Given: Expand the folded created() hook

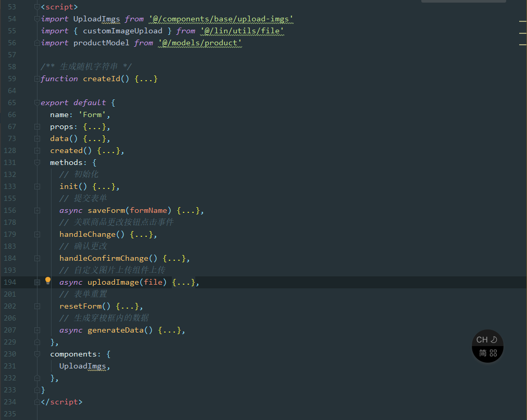Looking at the screenshot, I should click(x=37, y=151).
